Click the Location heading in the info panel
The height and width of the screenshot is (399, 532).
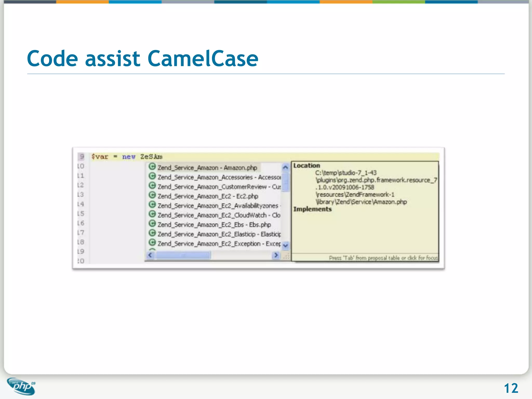click(x=307, y=165)
